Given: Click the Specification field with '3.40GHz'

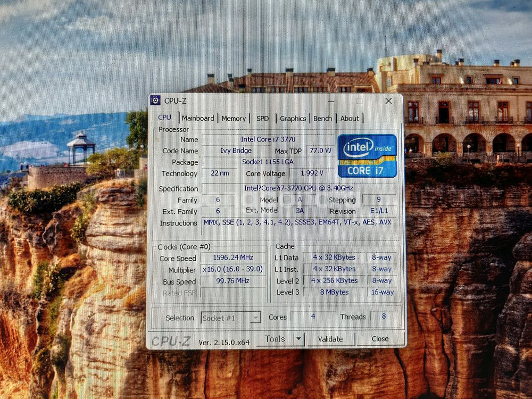Looking at the screenshot, I should (298, 188).
